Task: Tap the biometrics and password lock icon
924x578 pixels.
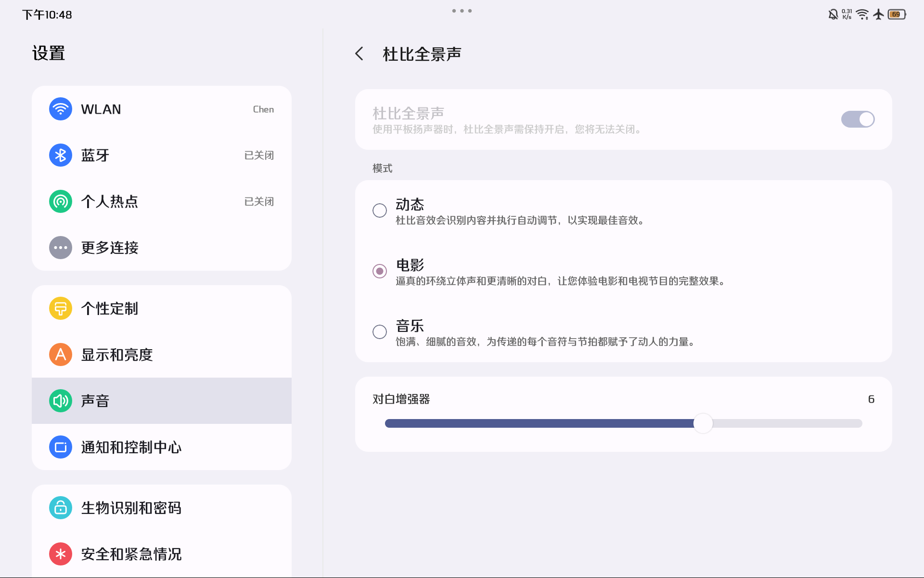Action: coord(61,508)
